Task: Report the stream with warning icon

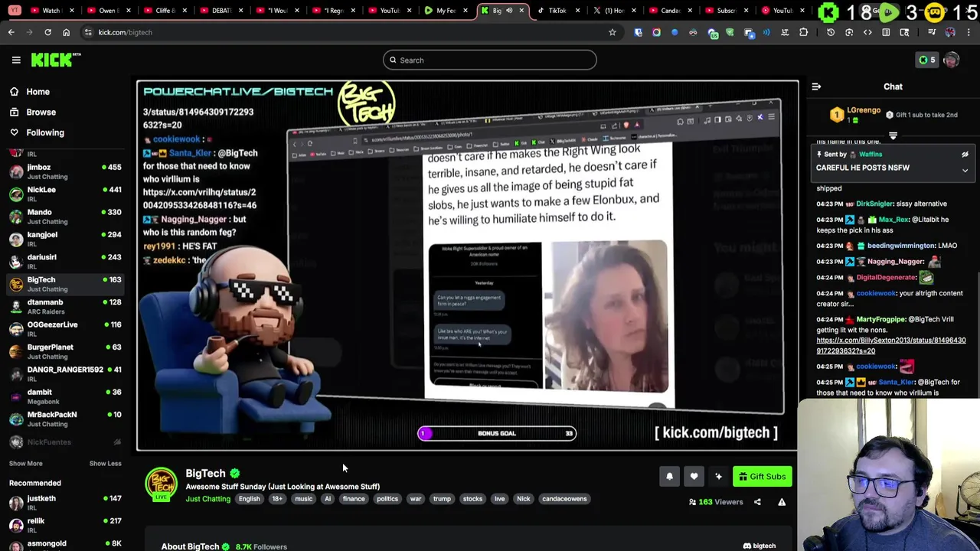Action: tap(782, 502)
